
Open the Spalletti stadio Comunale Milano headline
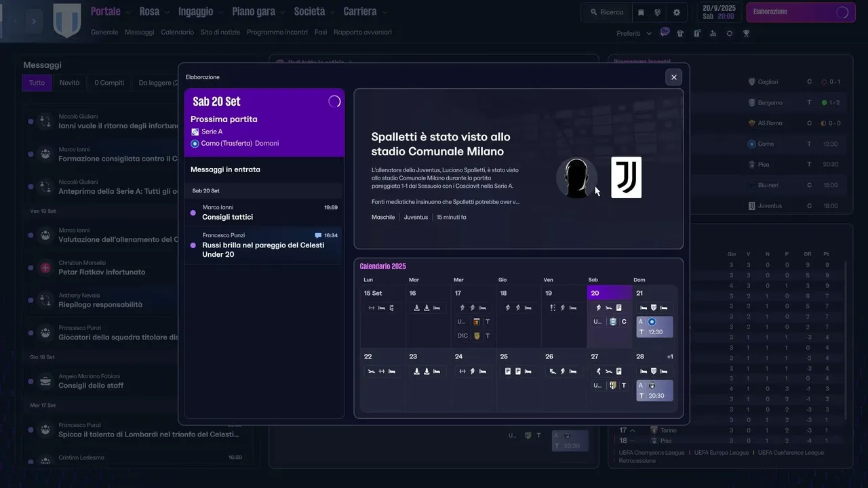(x=441, y=144)
